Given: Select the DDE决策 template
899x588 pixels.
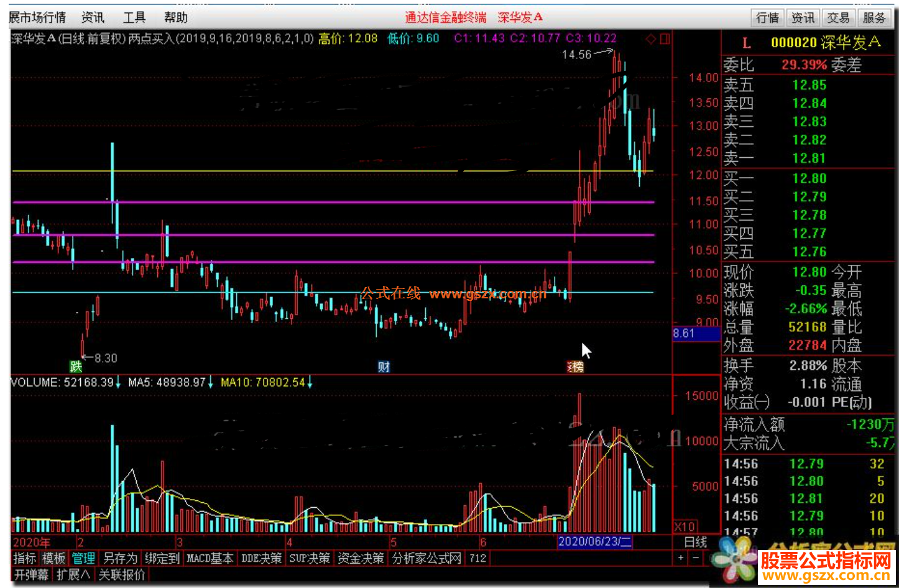Looking at the screenshot, I should [x=261, y=558].
